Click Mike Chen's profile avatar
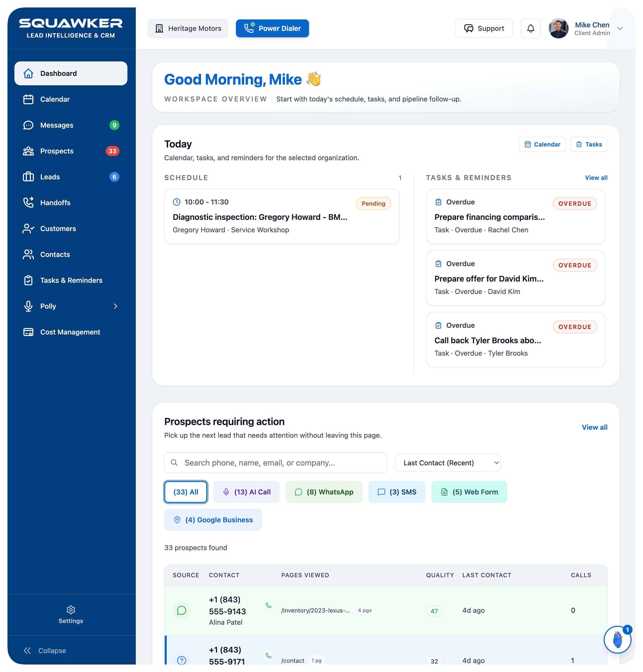The image size is (643, 672). tap(558, 28)
